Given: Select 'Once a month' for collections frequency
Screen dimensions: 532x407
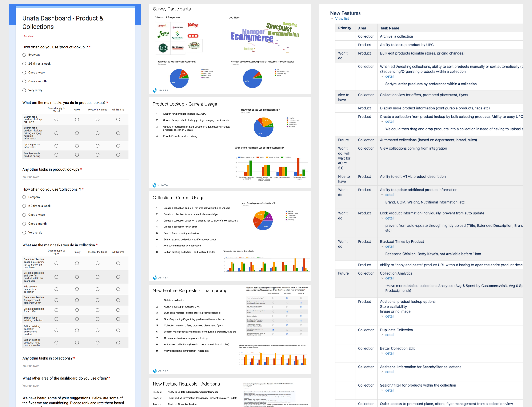Looking at the screenshot, I should click(24, 224).
